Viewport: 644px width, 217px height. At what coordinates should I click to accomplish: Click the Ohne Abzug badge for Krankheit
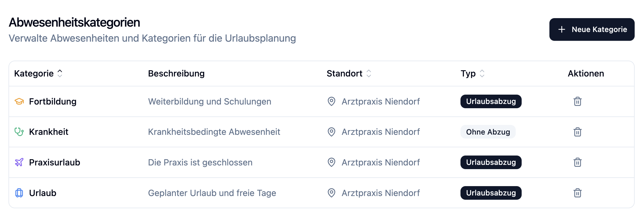(488, 132)
